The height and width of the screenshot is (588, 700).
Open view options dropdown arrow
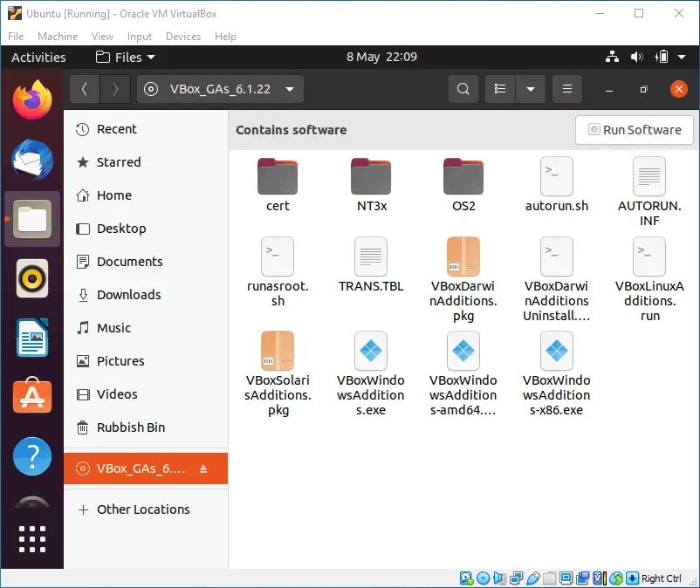click(x=531, y=89)
